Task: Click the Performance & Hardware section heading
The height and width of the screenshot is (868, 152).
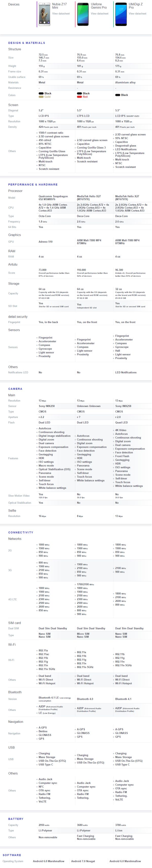Action: click(x=33, y=185)
